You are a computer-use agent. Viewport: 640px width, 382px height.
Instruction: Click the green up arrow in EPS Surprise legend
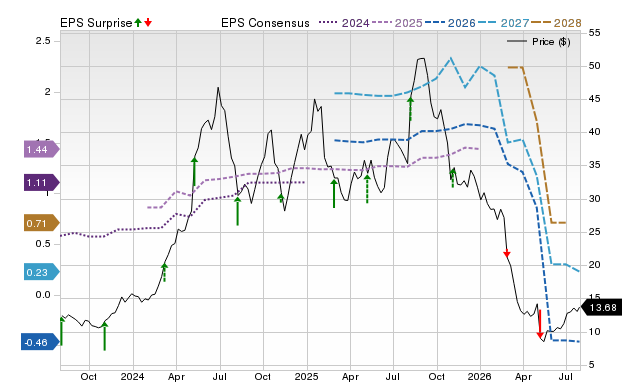point(138,22)
